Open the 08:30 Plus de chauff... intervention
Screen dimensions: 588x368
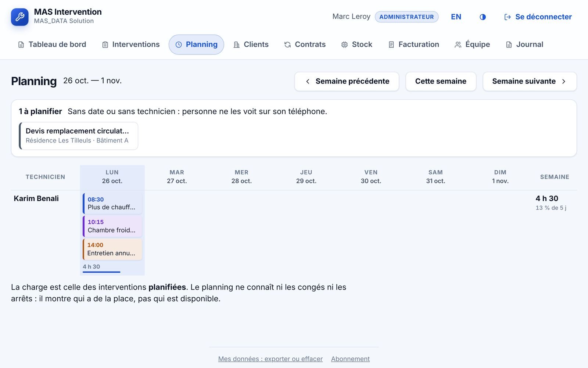112,204
